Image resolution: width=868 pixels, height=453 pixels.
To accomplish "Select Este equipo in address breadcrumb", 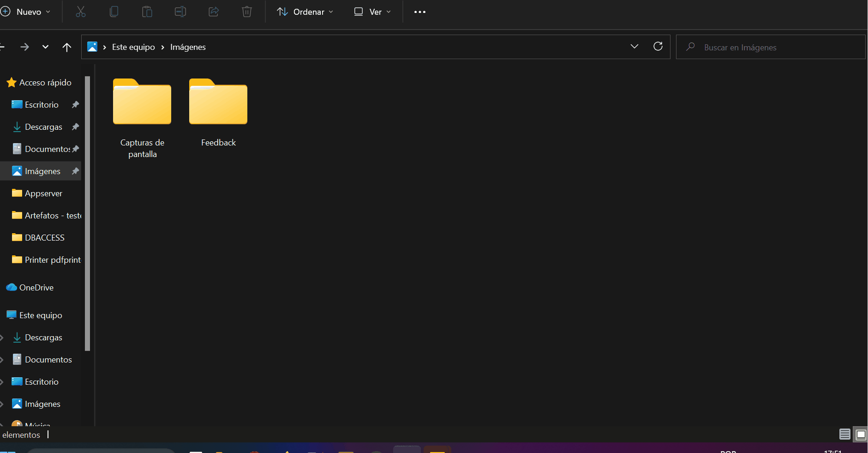I will [133, 47].
